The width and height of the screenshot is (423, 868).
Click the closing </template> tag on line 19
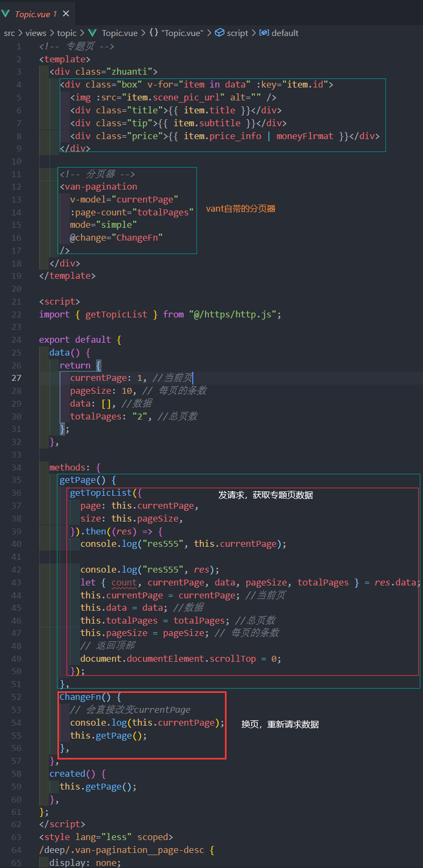tap(67, 276)
